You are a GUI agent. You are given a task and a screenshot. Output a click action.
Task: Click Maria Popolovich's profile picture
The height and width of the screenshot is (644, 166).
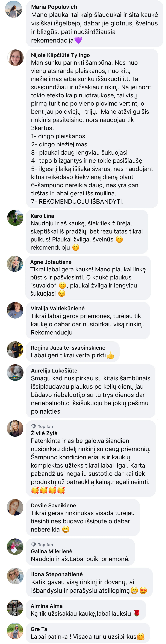point(14,9)
